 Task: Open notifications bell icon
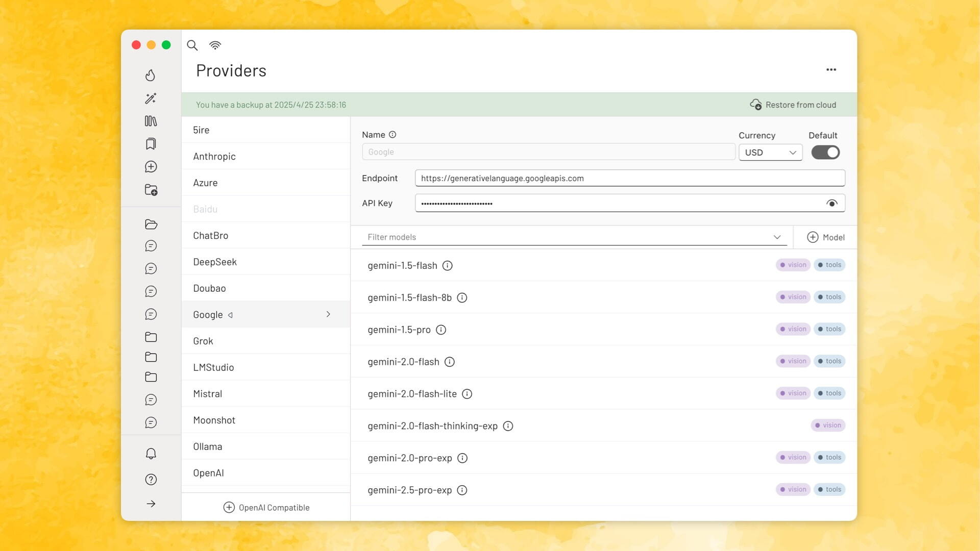click(x=151, y=454)
